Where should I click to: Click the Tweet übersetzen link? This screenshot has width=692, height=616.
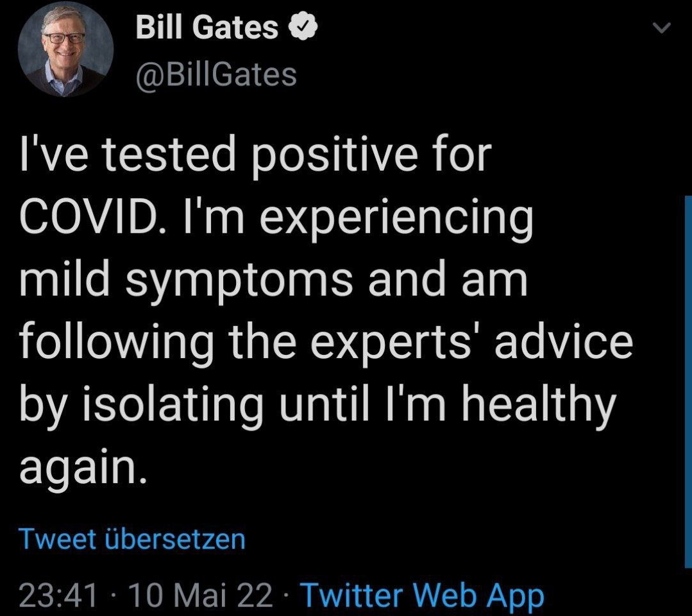tap(131, 539)
